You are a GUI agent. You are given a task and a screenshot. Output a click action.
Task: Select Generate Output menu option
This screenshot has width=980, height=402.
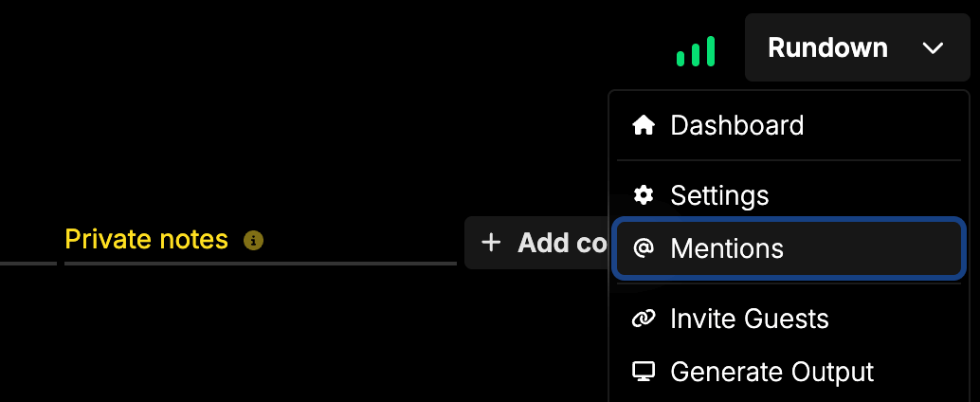click(771, 372)
